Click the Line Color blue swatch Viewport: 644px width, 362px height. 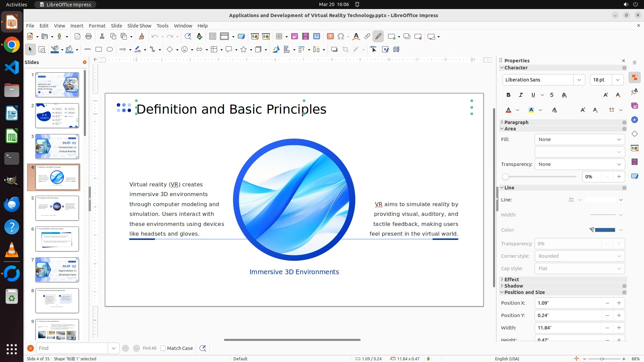(x=605, y=230)
